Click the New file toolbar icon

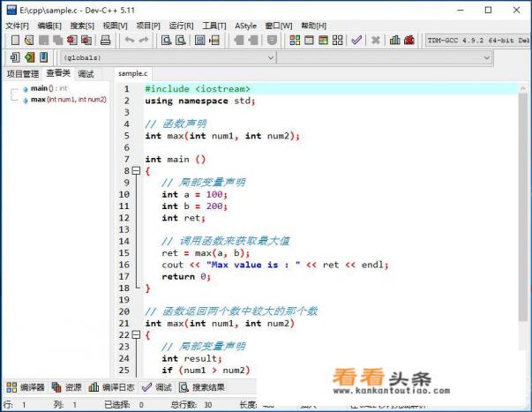pos(15,40)
